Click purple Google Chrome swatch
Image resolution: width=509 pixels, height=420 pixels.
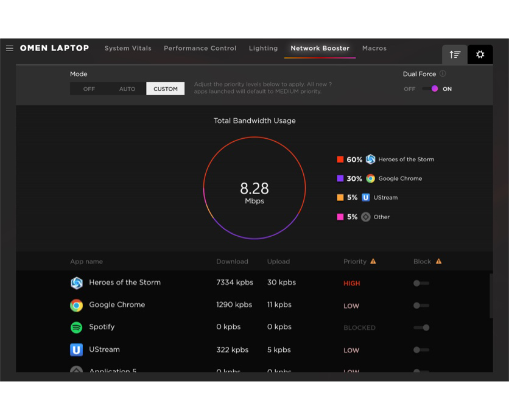(x=340, y=178)
